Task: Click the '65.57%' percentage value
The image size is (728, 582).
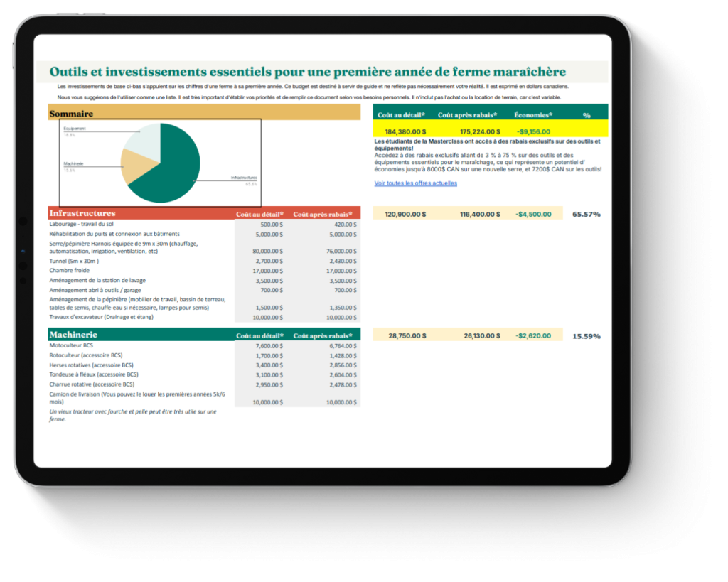Action: [x=587, y=215]
